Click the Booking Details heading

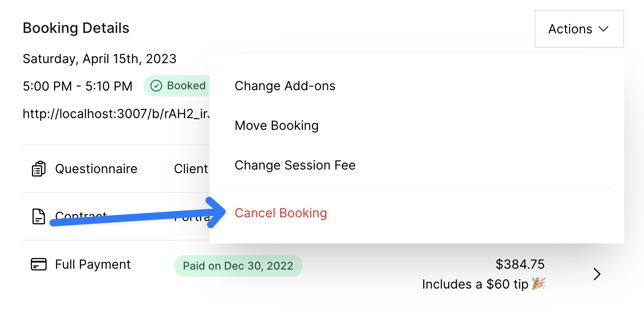click(76, 28)
